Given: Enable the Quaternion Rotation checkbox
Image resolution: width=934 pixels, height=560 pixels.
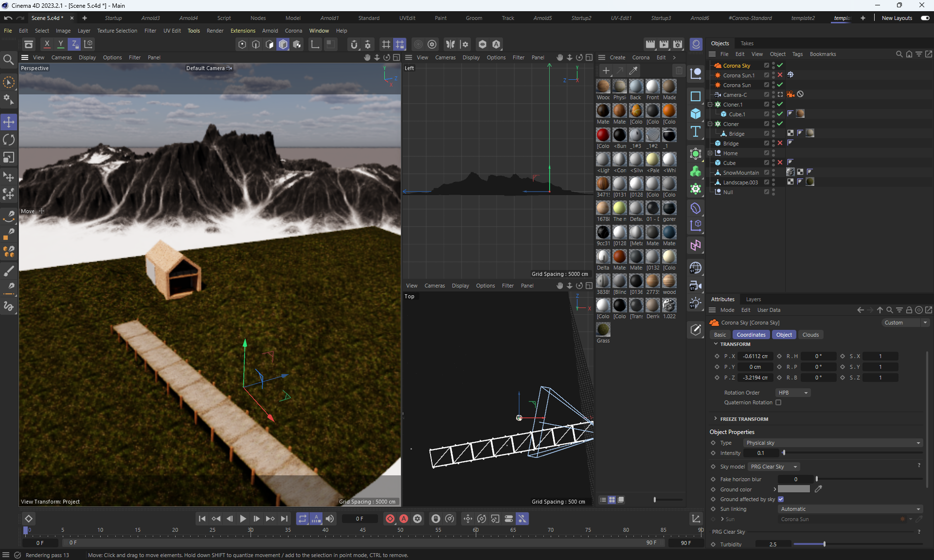Looking at the screenshot, I should [778, 402].
